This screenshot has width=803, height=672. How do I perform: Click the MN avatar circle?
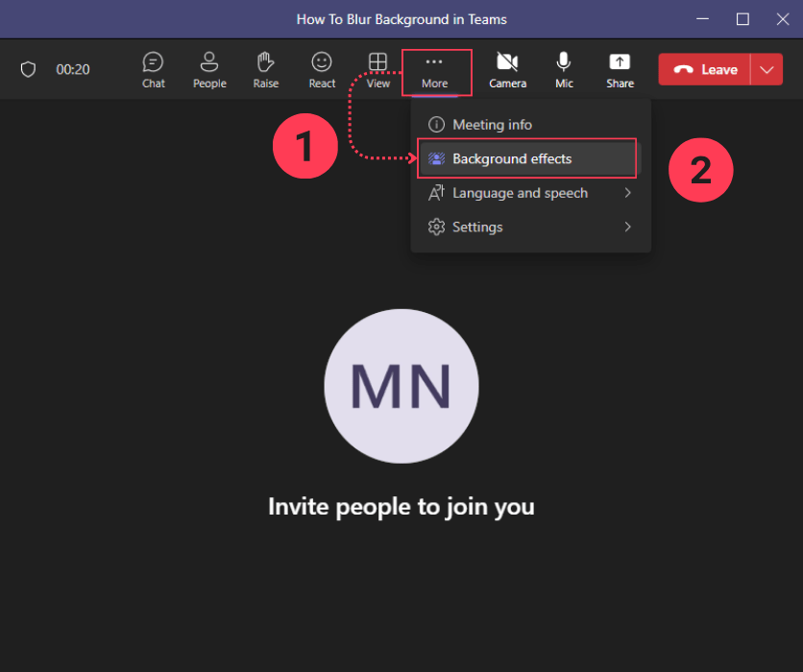[401, 386]
